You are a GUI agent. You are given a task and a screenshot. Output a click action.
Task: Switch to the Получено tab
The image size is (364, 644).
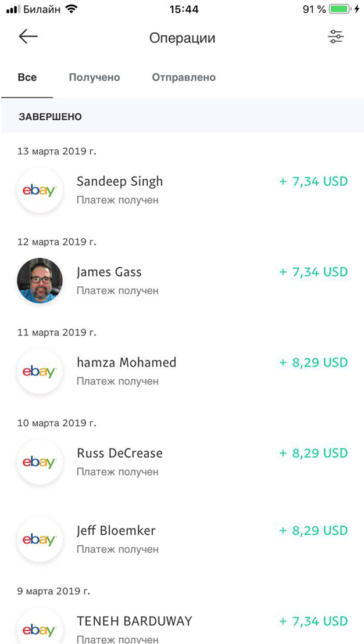[x=94, y=77]
